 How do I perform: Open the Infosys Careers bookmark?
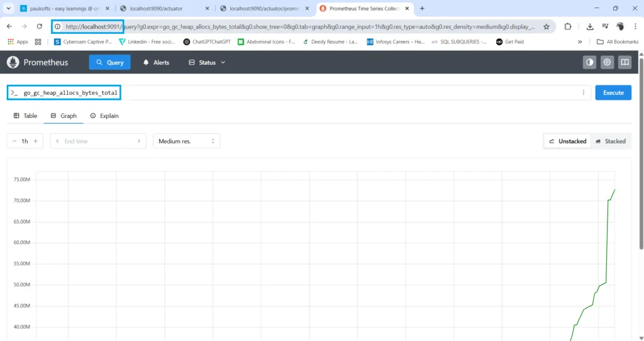pos(396,42)
